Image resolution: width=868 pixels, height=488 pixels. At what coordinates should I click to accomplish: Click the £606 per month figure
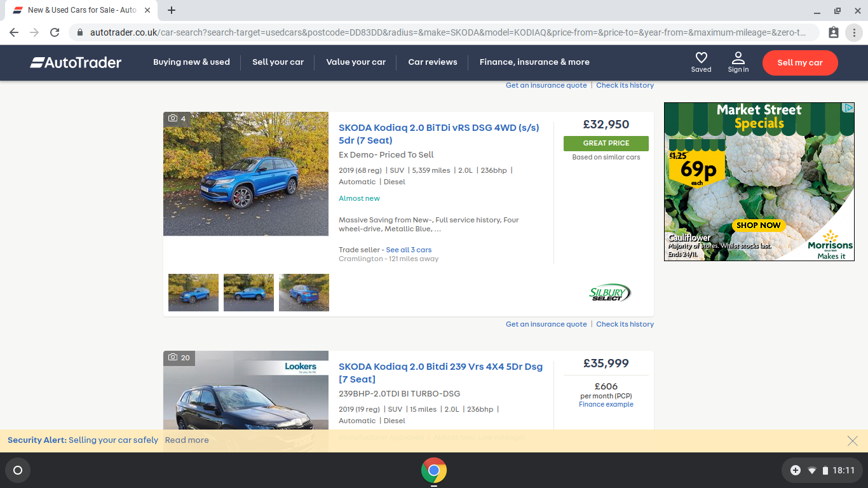point(606,386)
